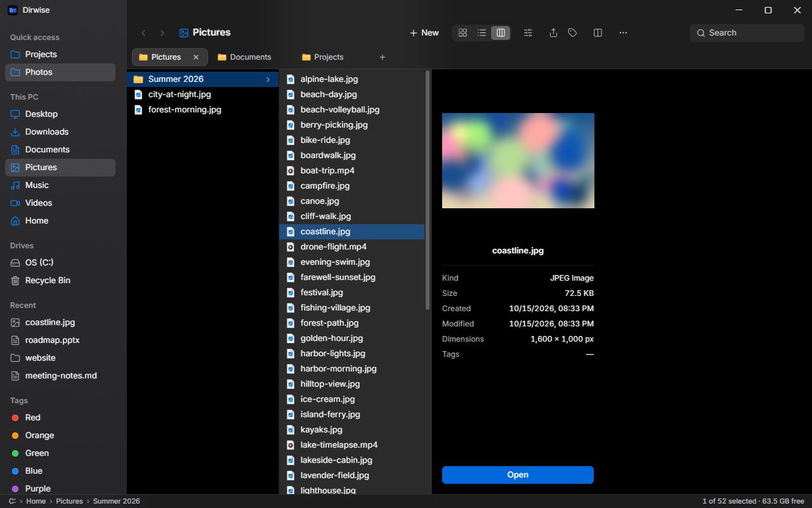The height and width of the screenshot is (508, 812).
Task: Open view options sliders icon
Action: 528,33
